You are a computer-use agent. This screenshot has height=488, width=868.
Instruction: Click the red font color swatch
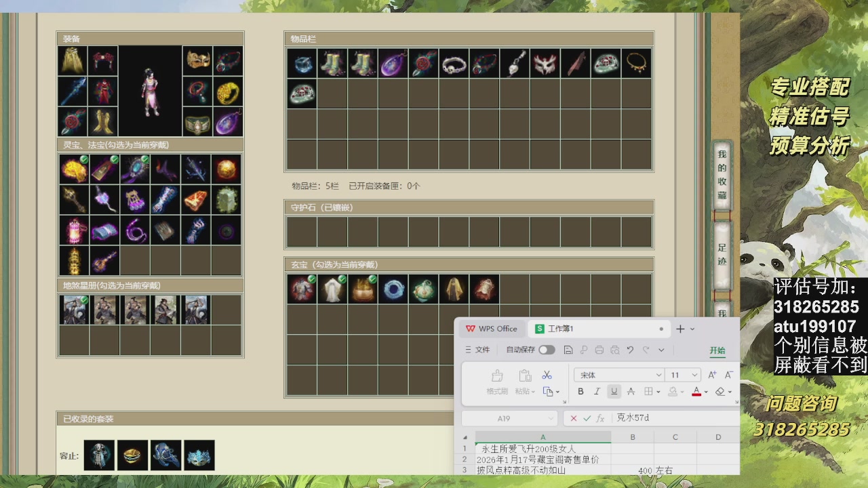[696, 391]
